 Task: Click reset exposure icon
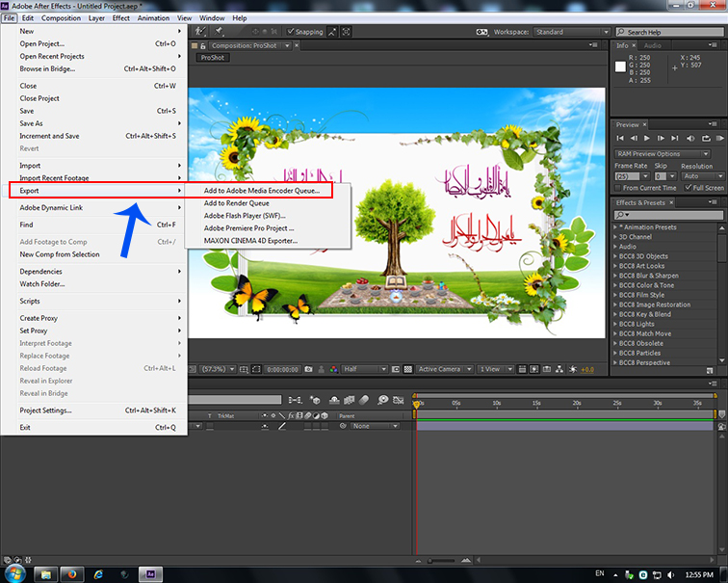coord(573,369)
